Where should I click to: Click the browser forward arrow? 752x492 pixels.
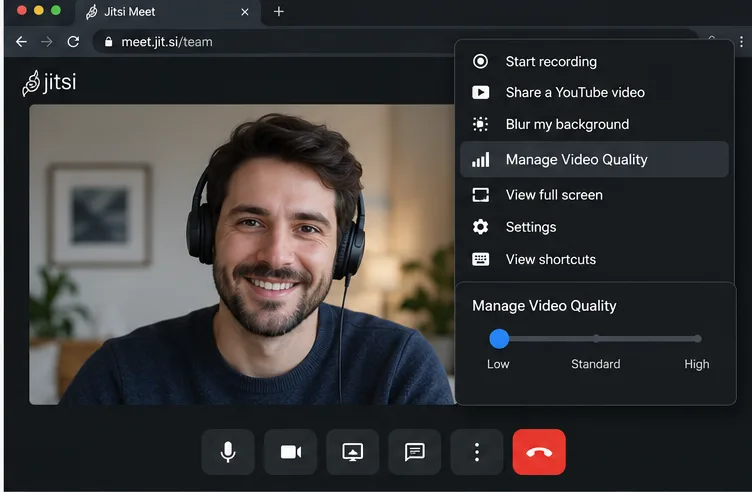tap(47, 42)
